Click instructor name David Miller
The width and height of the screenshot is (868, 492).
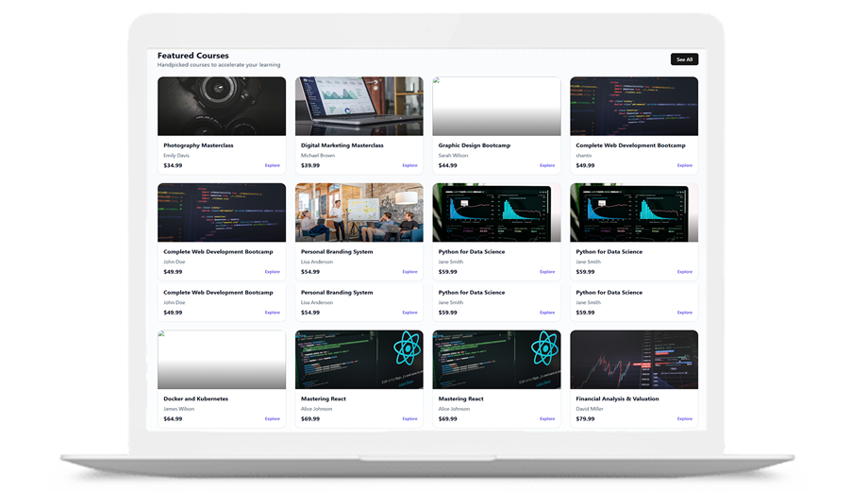click(590, 408)
